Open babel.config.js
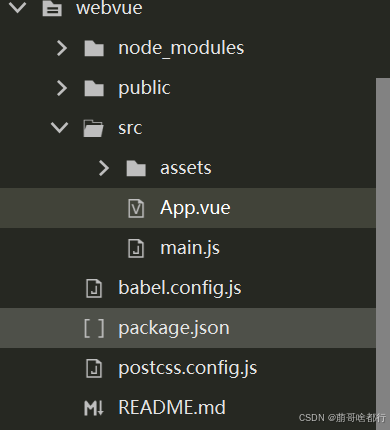390x430 pixels. point(180,288)
